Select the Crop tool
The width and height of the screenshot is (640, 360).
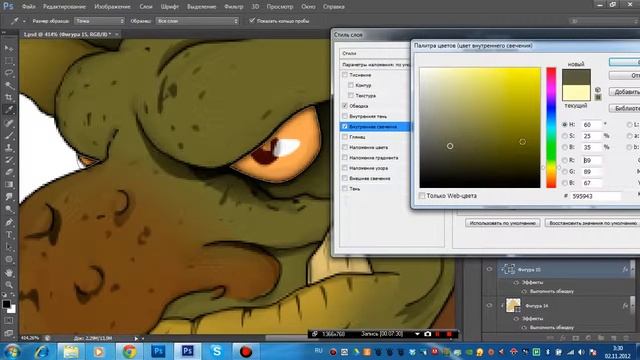click(9, 98)
